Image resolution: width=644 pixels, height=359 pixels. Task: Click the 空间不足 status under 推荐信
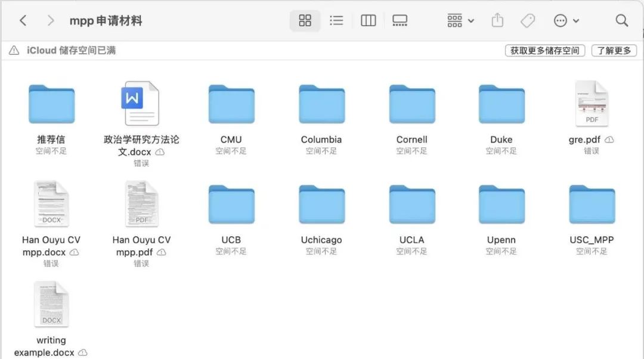pos(51,151)
